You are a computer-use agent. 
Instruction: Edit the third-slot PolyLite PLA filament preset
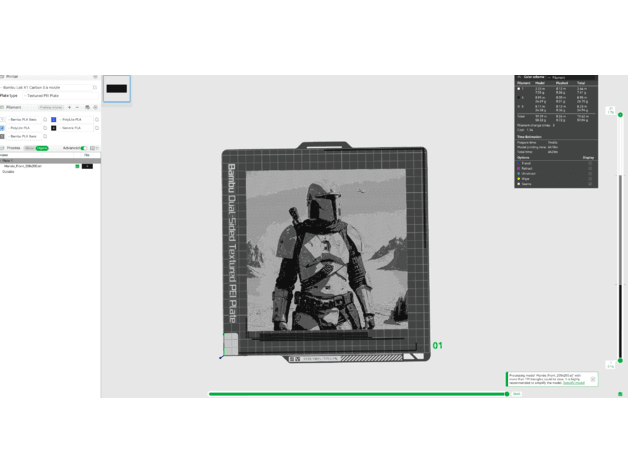[x=45, y=128]
